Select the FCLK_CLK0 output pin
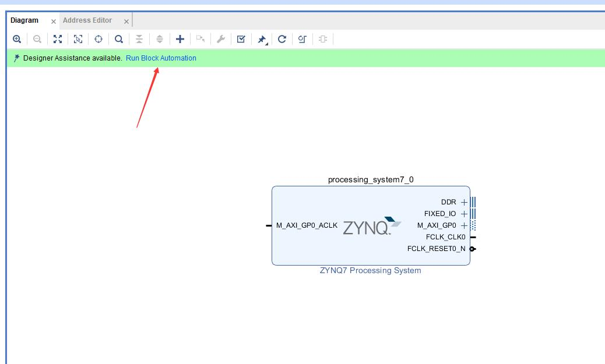 coord(473,237)
